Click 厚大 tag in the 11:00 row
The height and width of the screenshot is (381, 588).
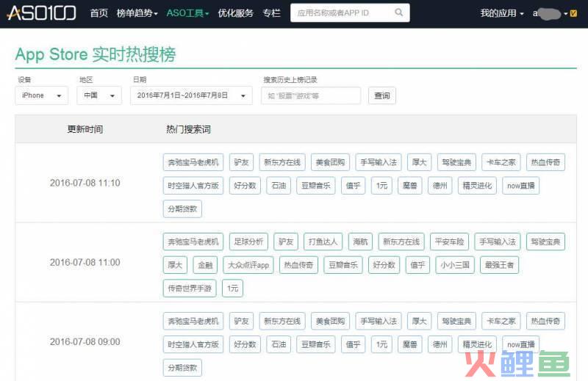pos(175,265)
